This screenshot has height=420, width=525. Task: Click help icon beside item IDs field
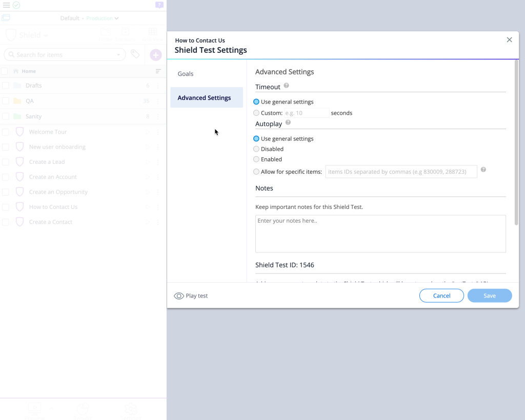[x=483, y=170]
